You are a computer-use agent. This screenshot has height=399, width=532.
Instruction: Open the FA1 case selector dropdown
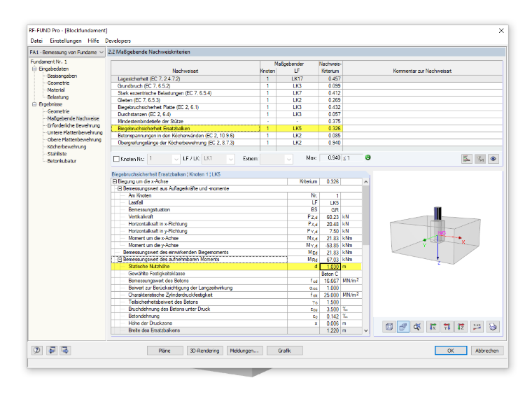pyautogui.click(x=101, y=52)
